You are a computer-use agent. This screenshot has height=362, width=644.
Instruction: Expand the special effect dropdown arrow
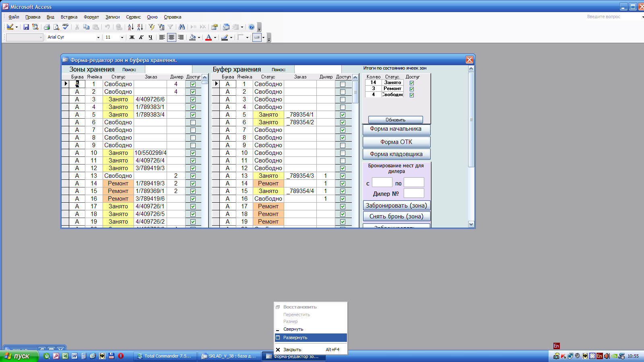263,37
